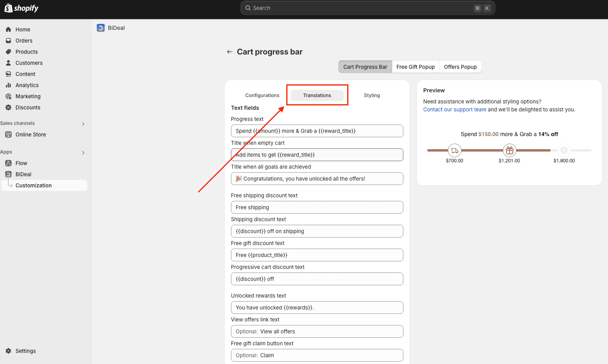
Task: Open the Contact our support team link
Action: coord(454,110)
